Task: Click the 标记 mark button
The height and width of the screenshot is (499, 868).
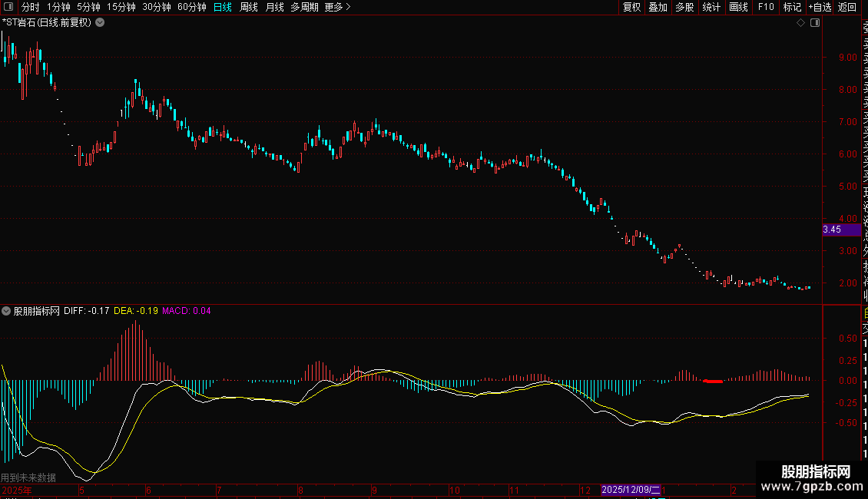Action: (x=792, y=7)
